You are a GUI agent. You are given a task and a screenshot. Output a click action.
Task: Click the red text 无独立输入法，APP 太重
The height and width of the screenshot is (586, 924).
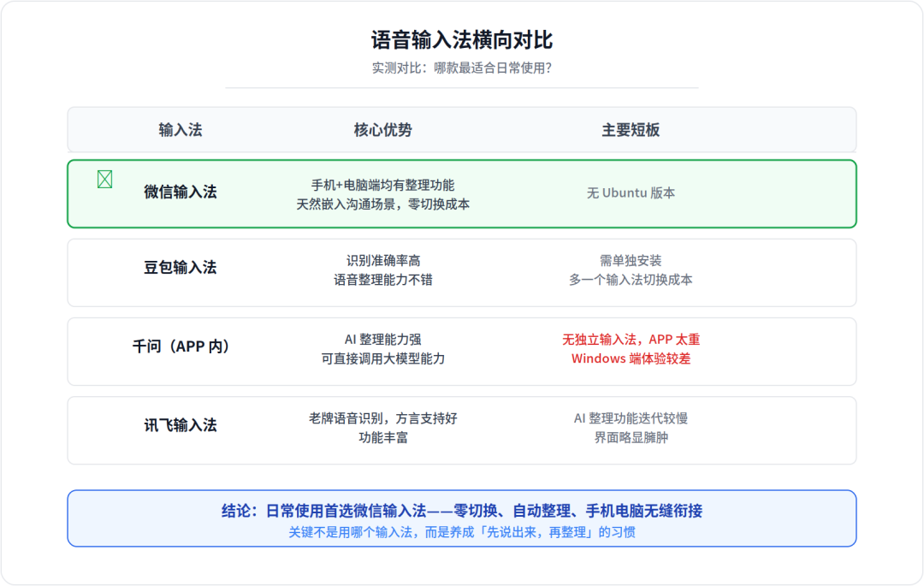[x=631, y=340]
